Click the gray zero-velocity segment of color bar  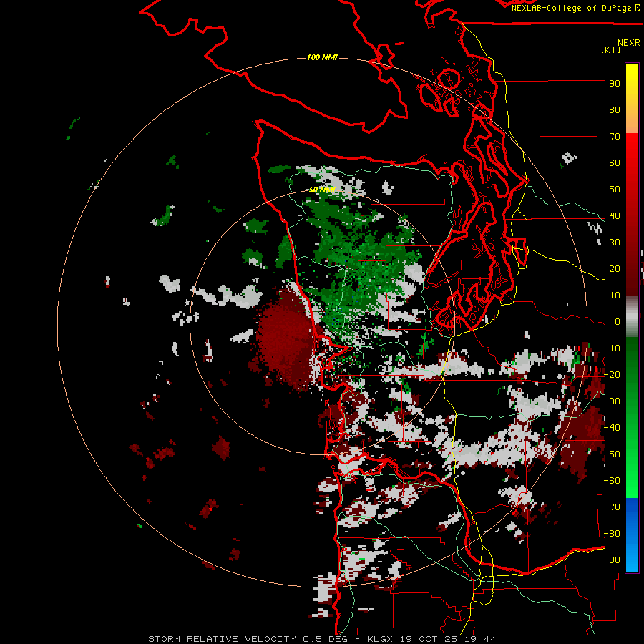(632, 316)
